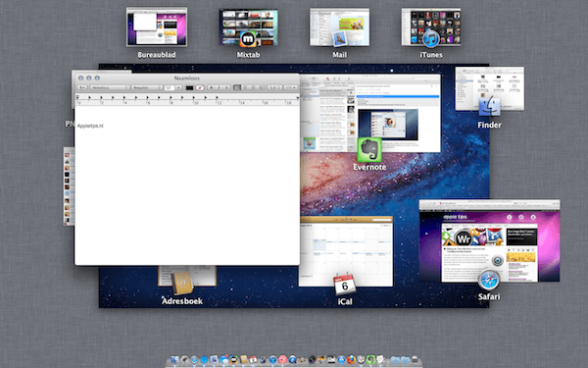Toggle underline in the Naamloos toolbar
Screen dimensions: 588x368
point(226,87)
